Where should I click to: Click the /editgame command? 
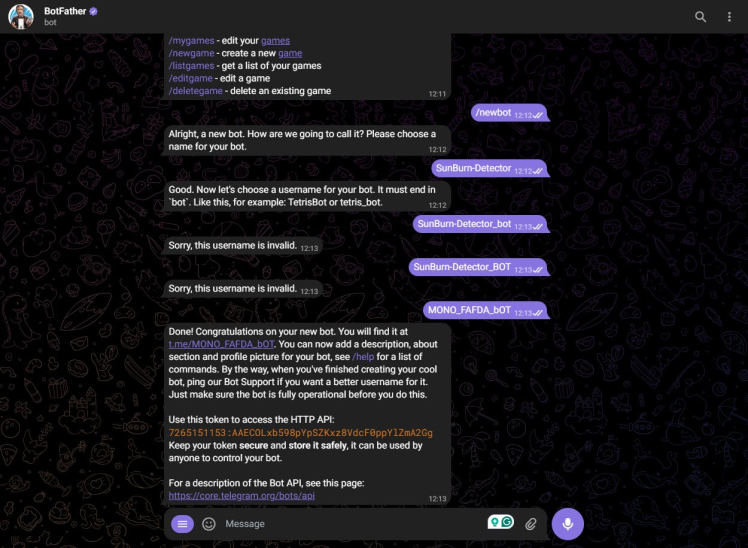(190, 78)
